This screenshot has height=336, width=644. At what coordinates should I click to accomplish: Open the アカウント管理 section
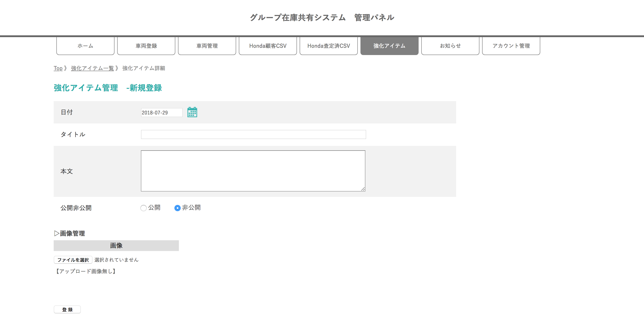coord(511,46)
